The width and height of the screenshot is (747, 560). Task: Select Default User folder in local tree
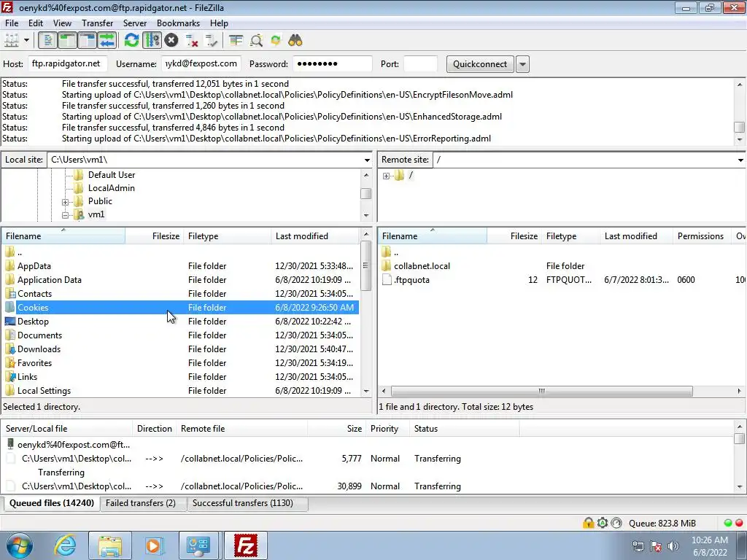(112, 175)
